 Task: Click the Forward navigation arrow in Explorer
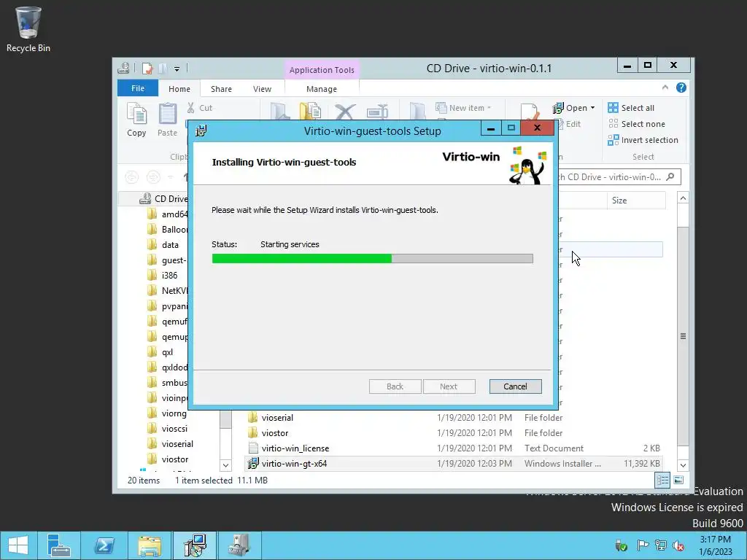coord(153,177)
